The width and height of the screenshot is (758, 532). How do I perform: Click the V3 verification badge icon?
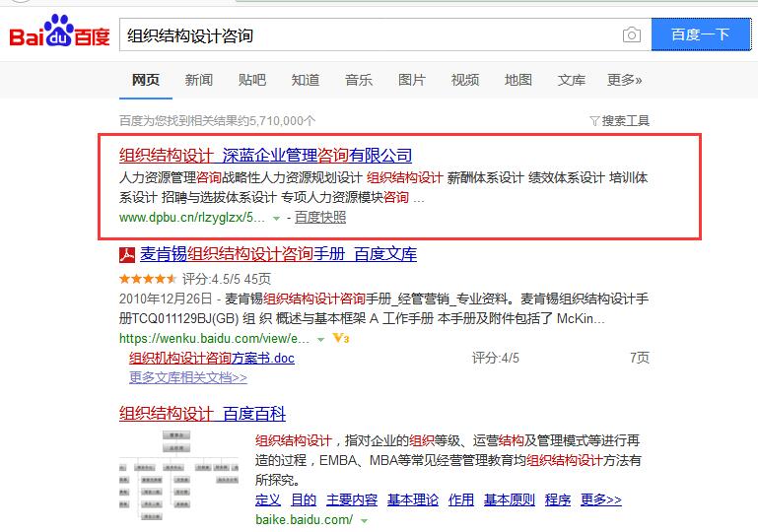coord(341,338)
